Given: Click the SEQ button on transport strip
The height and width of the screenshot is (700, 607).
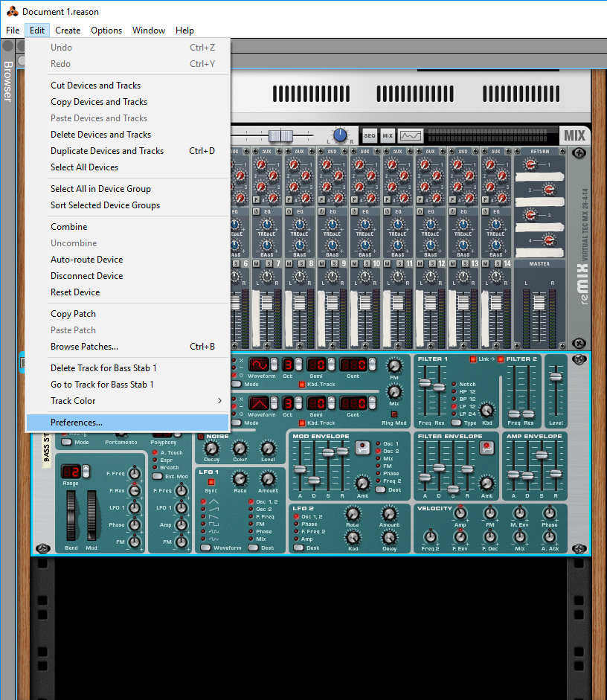Looking at the screenshot, I should pyautogui.click(x=370, y=135).
